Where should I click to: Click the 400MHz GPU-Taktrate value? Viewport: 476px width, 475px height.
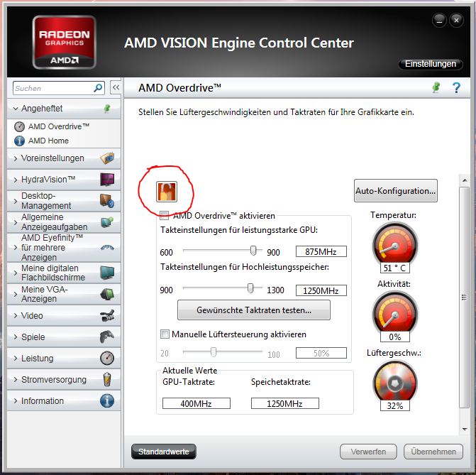[196, 403]
